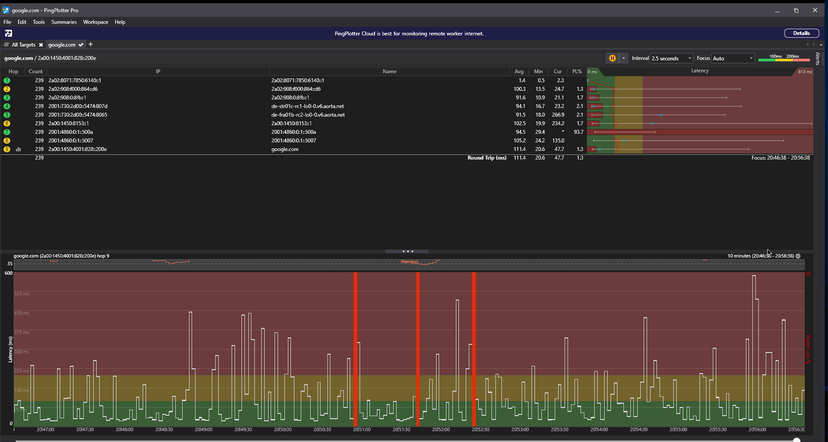828x442 pixels.
Task: Click the PingPlotter app icon in title bar
Action: pyautogui.click(x=6, y=10)
